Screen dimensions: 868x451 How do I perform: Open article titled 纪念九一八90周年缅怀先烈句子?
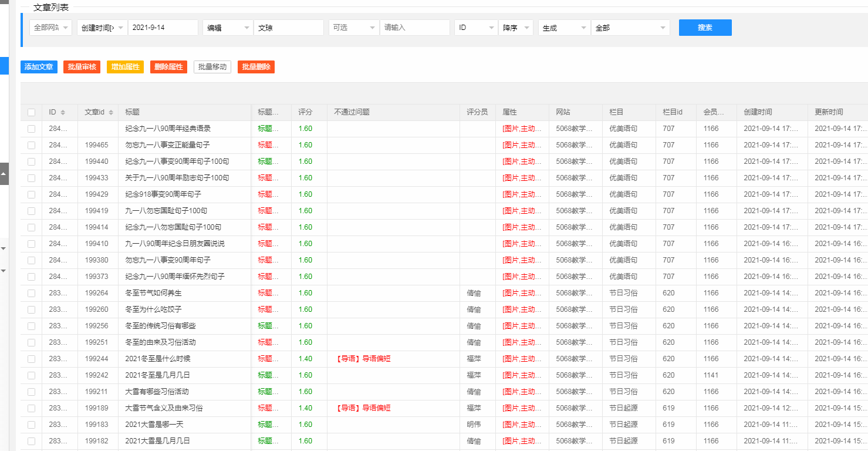tap(175, 277)
